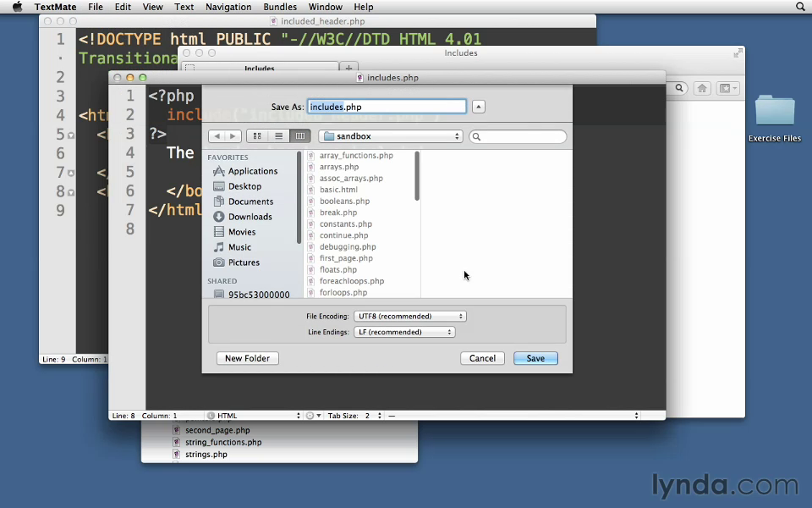Viewport: 812px width, 508px height.
Task: Open the sandbox folder location dropdown
Action: click(391, 136)
